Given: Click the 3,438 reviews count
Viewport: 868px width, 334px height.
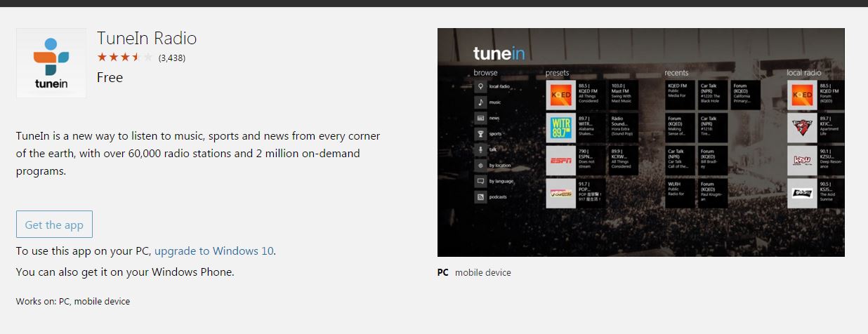Looking at the screenshot, I should coord(171,58).
